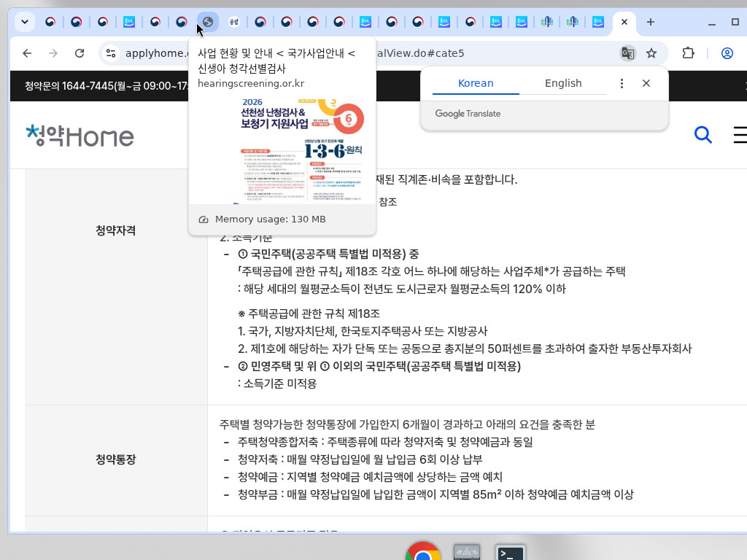
Task: Click the 'Memory usage: 130 MB' text
Action: [270, 219]
